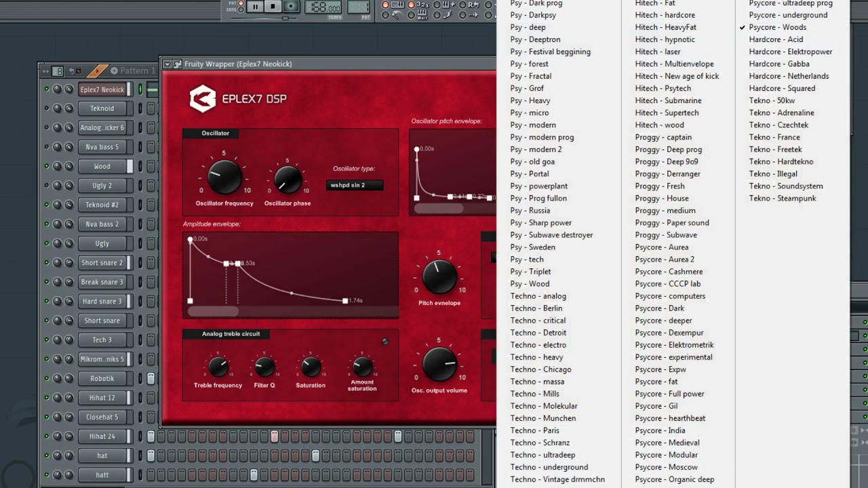Toggle mute LED of Short snare 2
868x488 pixels.
point(47,262)
